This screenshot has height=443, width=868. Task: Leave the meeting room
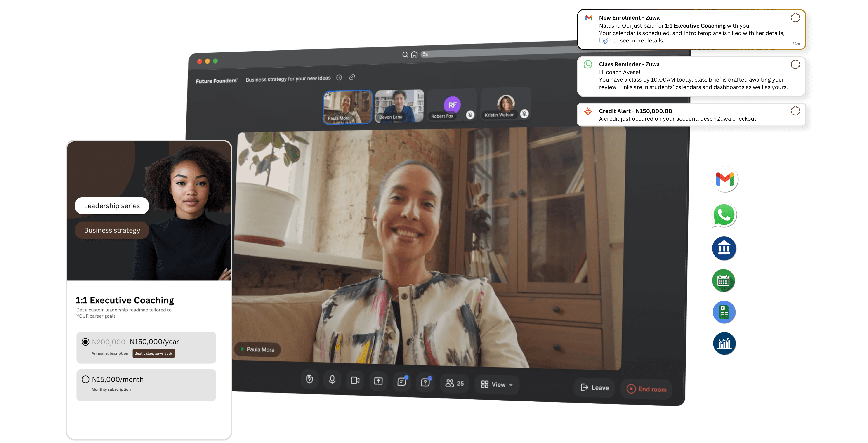click(595, 388)
